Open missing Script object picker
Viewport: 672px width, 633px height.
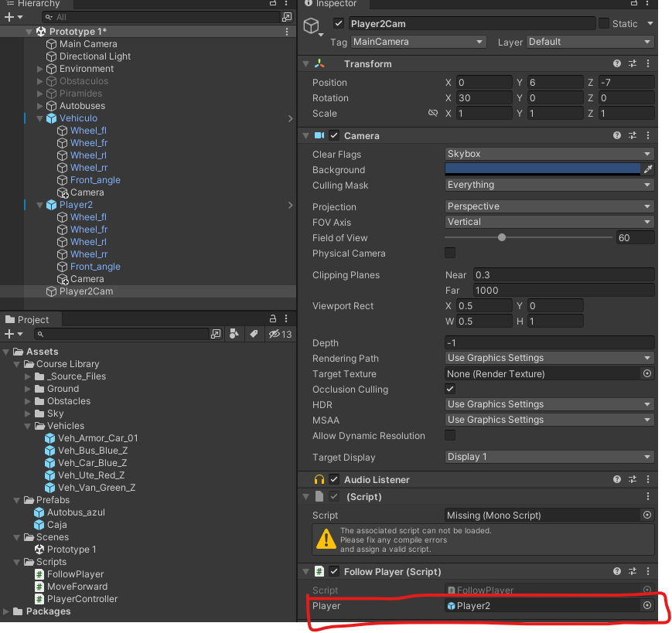coord(647,515)
